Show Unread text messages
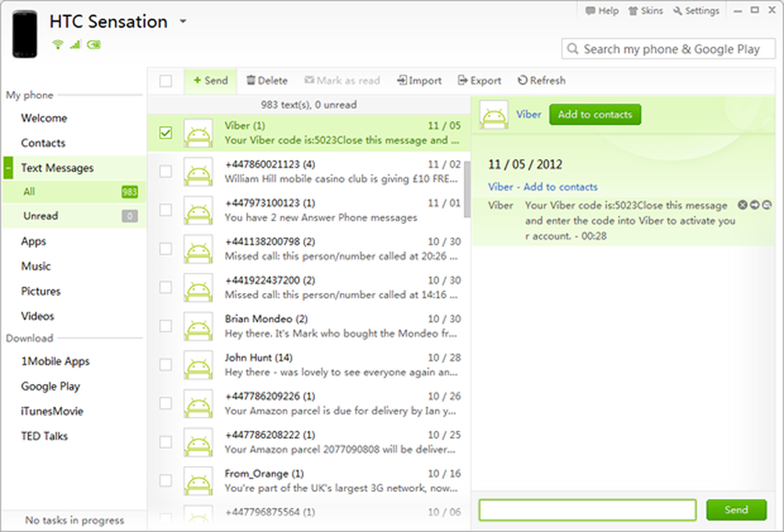 74,215
